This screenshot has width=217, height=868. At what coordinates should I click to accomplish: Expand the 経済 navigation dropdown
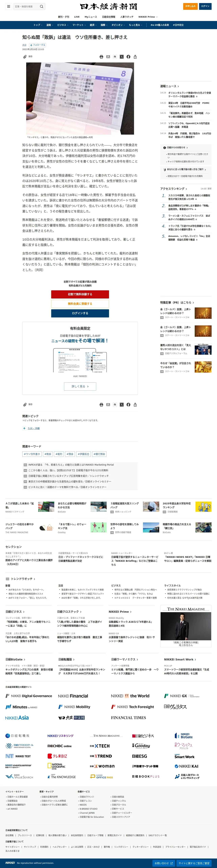(x=93, y=25)
